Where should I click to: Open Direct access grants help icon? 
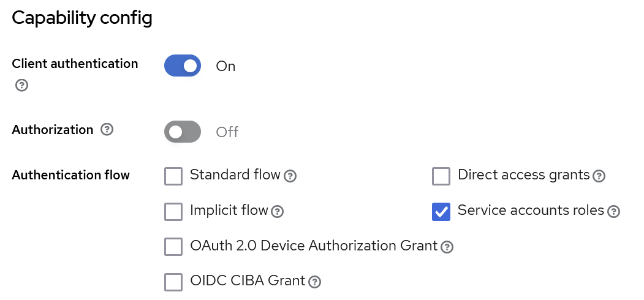pos(599,176)
